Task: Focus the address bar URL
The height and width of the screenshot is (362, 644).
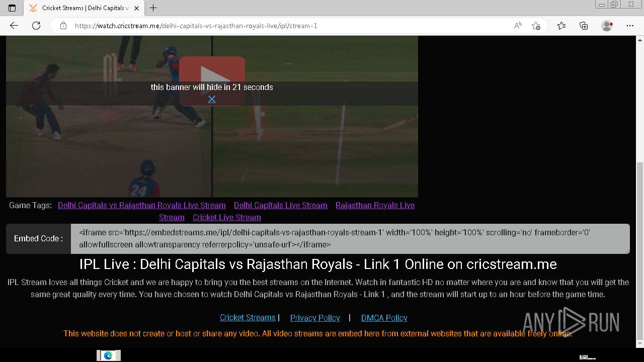Action: tap(196, 26)
